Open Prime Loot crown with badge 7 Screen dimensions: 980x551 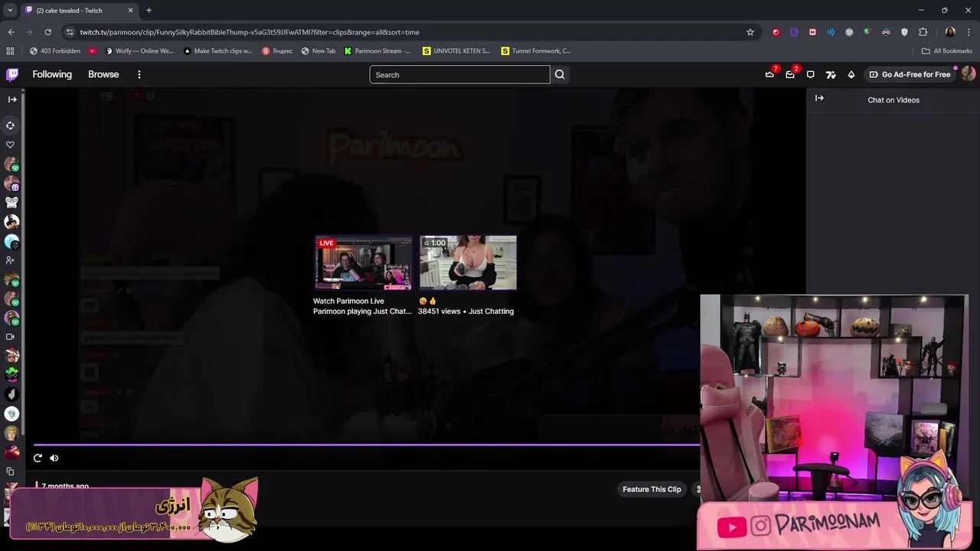click(769, 74)
